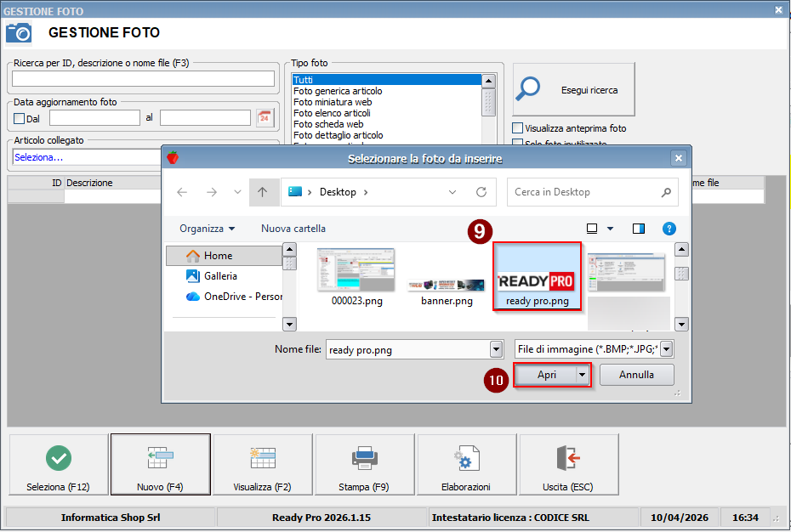This screenshot has height=532, width=791.
Task: Click the refresh icon beside Desktop path
Action: (481, 192)
